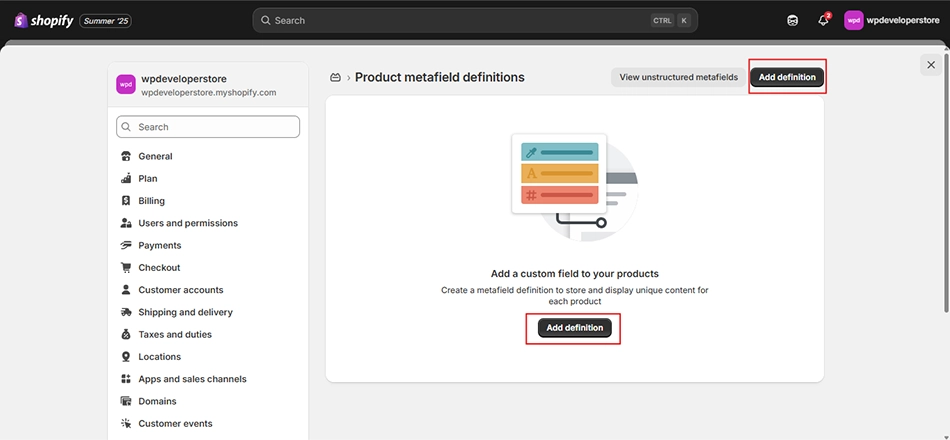Click the metafields breadcrumb icon
Viewport: 950px width, 440px height.
pyautogui.click(x=335, y=78)
